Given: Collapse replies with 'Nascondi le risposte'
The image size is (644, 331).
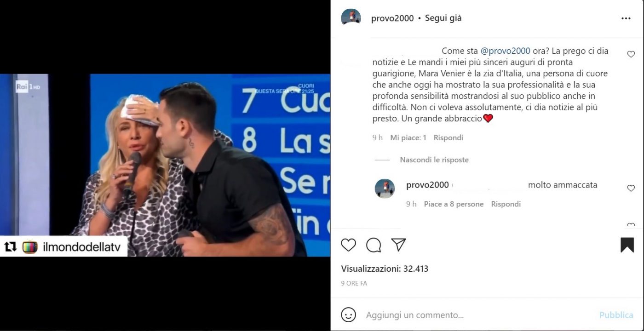Looking at the screenshot, I should coord(434,160).
